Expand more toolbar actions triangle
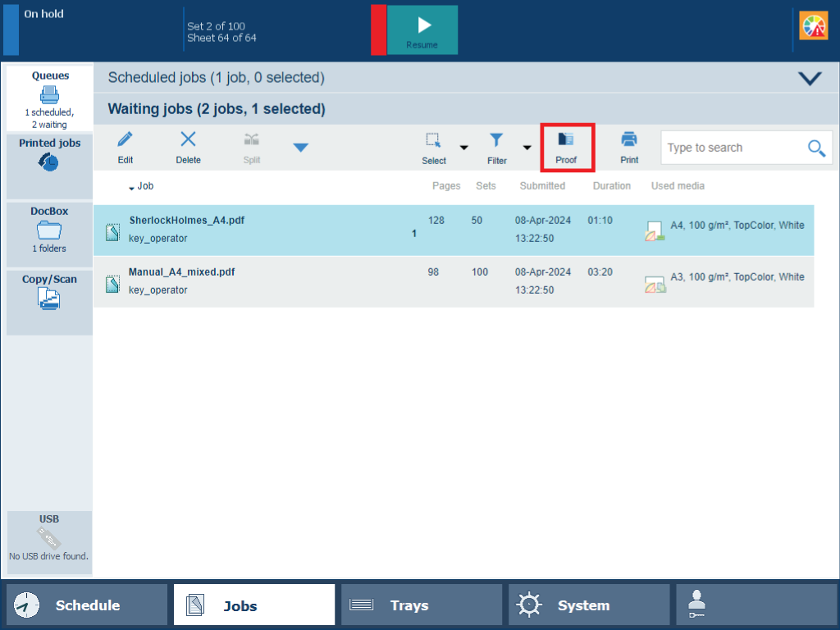Screen dimensions: 840x630 (301, 148)
